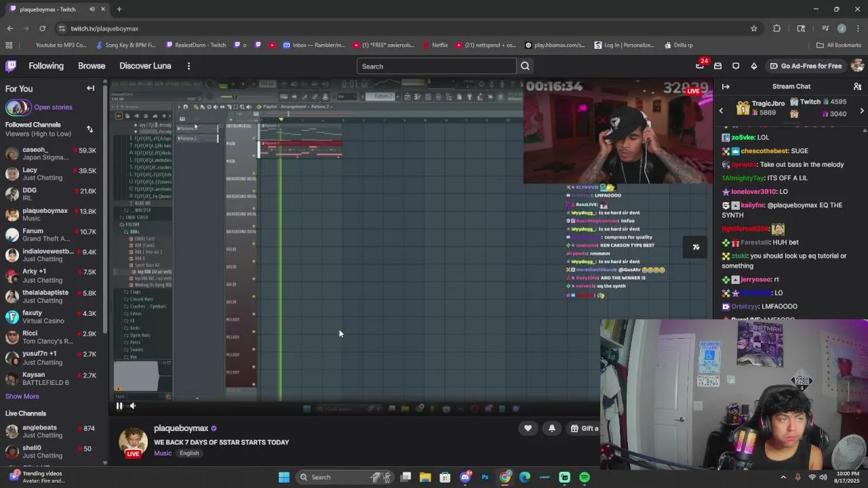Click the Twitch search magnifier button

[x=525, y=66]
